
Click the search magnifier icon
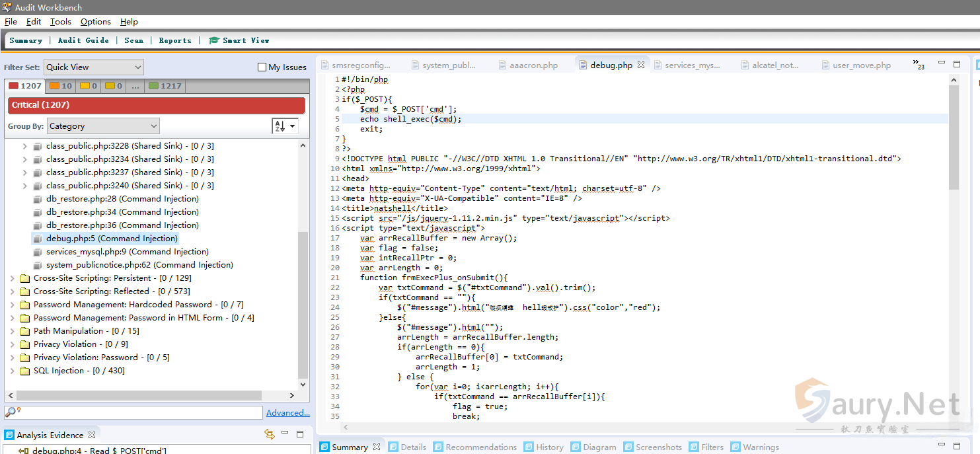tap(11, 412)
